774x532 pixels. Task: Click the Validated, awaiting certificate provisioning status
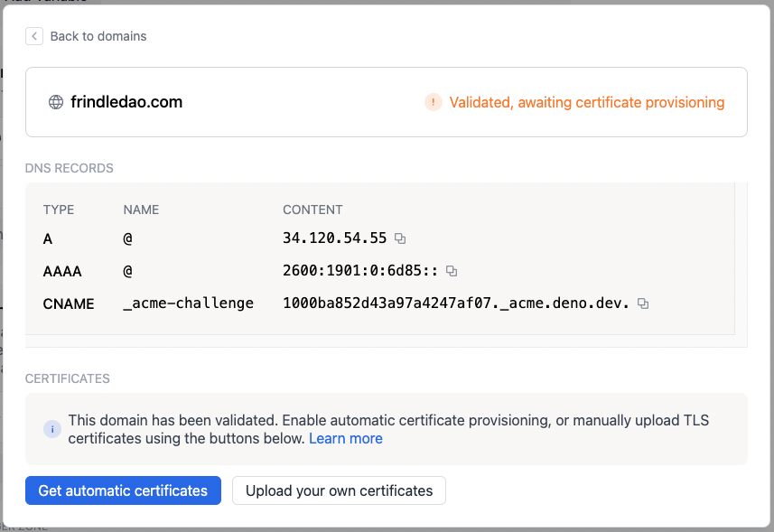click(x=587, y=102)
